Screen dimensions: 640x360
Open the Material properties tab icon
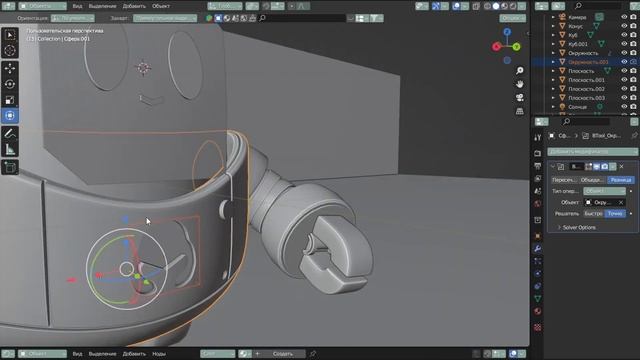(538, 311)
